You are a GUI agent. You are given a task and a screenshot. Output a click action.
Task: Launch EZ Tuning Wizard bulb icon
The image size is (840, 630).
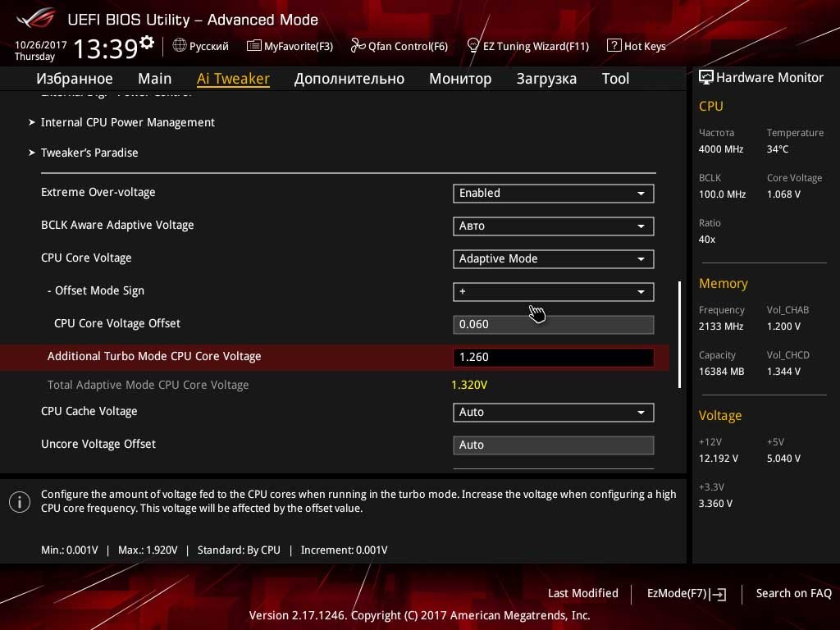pos(472,46)
